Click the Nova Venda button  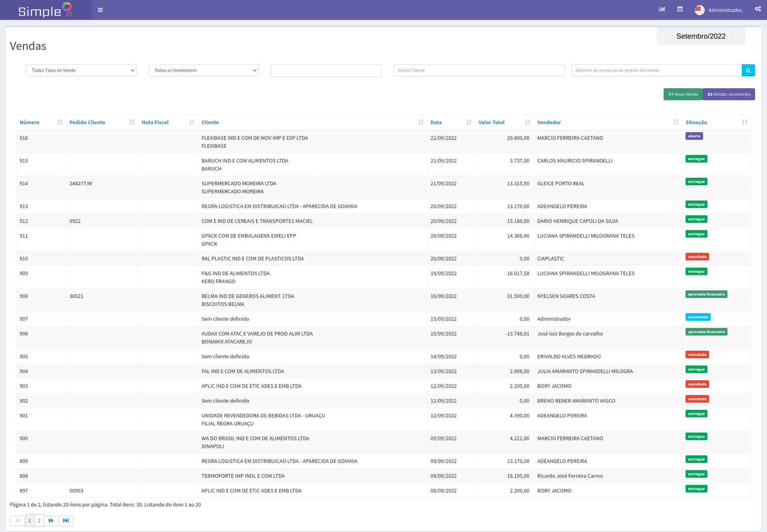[x=682, y=94]
